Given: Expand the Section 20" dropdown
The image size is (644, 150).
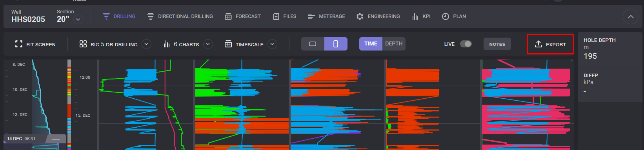Looking at the screenshot, I should pos(78,19).
